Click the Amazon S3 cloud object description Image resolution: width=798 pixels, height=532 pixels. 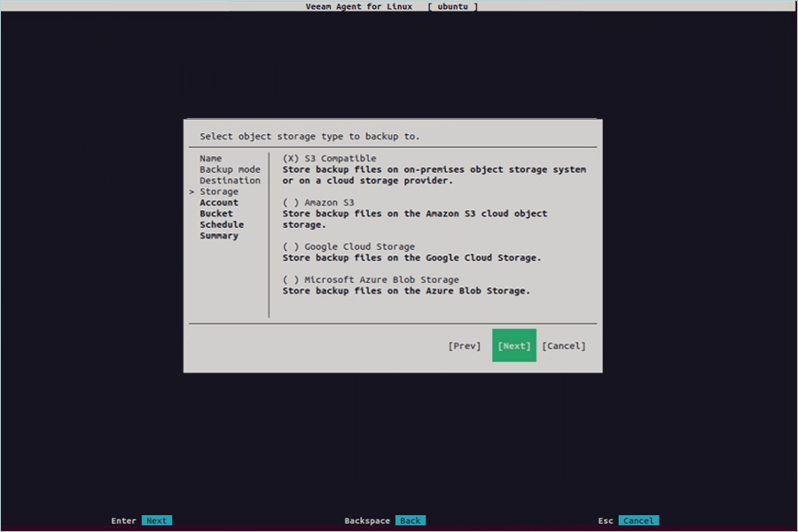click(x=415, y=219)
